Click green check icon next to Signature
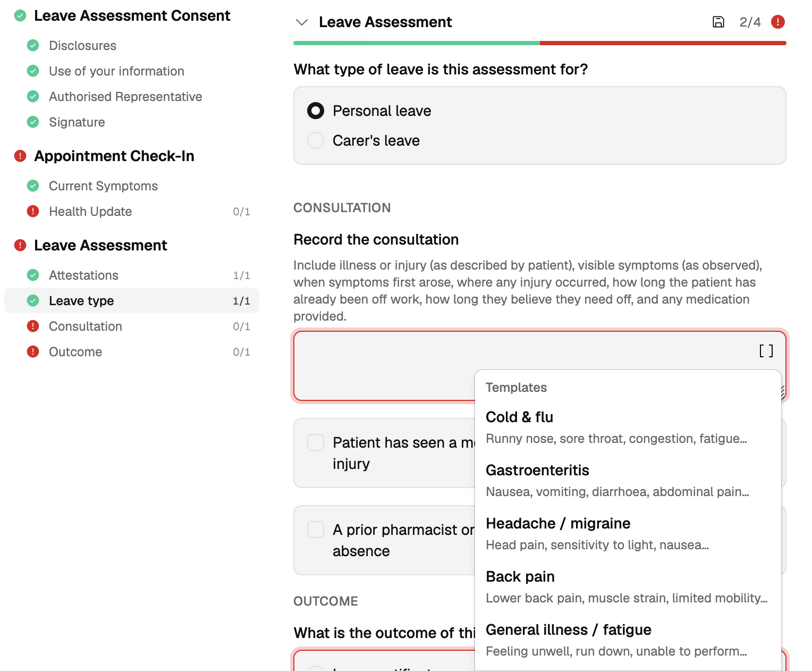The image size is (812, 671). 33,122
